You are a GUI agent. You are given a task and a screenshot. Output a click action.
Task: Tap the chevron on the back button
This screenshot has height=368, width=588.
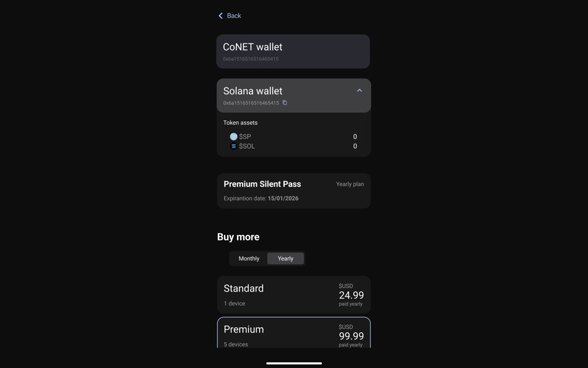point(220,15)
